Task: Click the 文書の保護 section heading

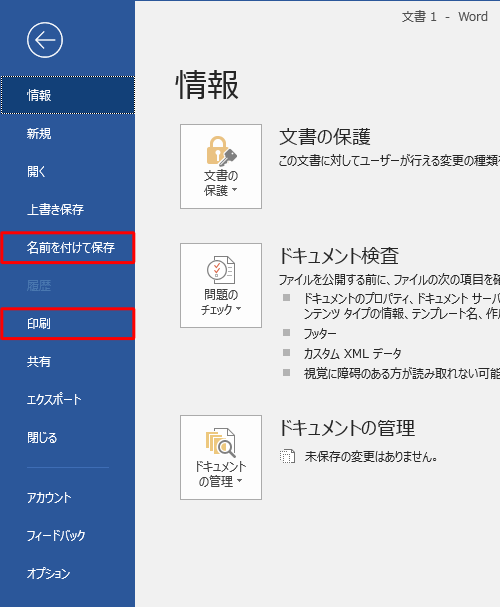Action: pyautogui.click(x=325, y=137)
